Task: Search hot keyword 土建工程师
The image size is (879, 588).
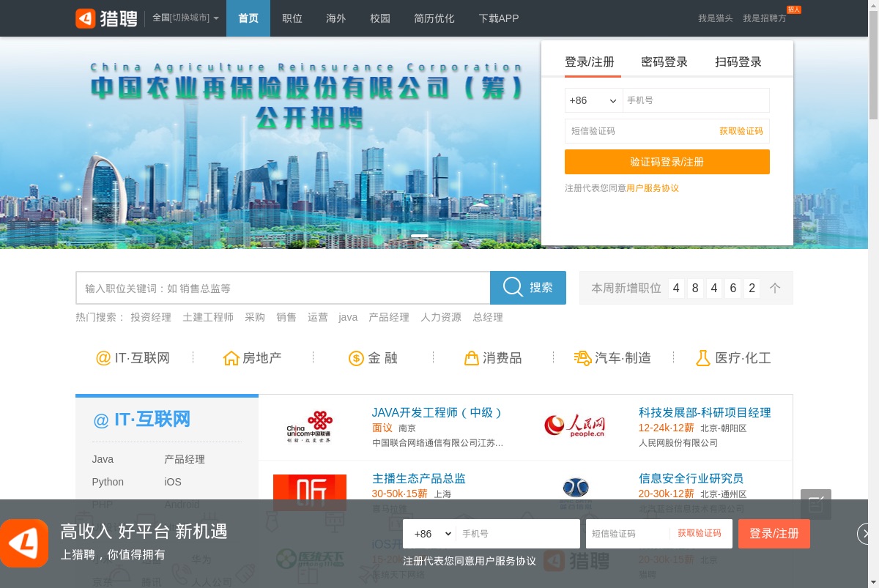Action: (x=208, y=317)
